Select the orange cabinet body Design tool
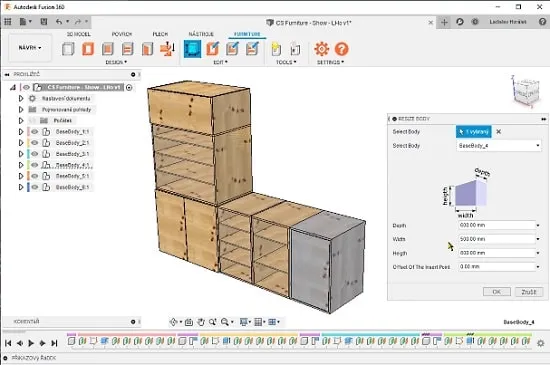The image size is (550, 365). coord(88,49)
